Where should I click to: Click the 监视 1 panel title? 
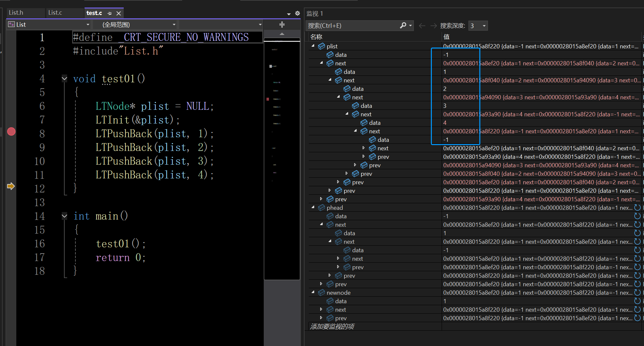coord(314,13)
